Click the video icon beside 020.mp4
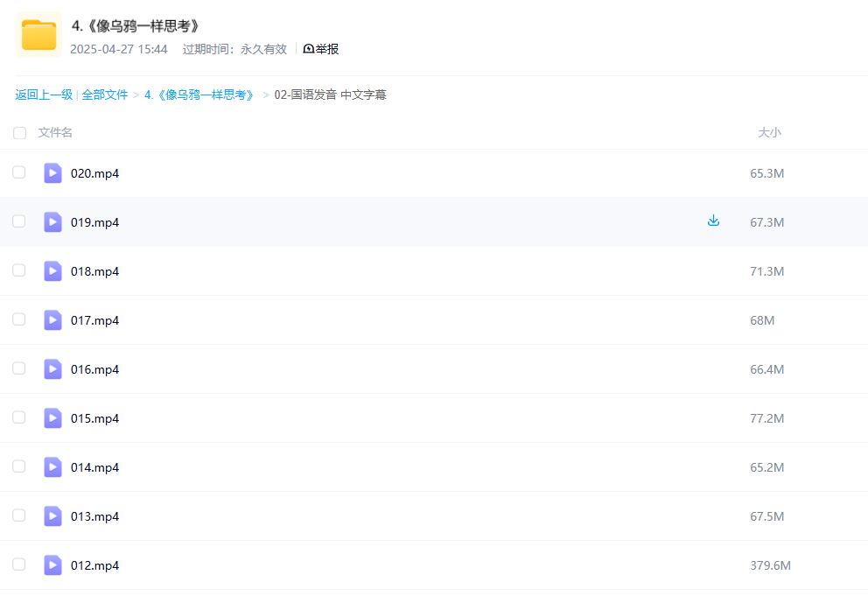 52,173
